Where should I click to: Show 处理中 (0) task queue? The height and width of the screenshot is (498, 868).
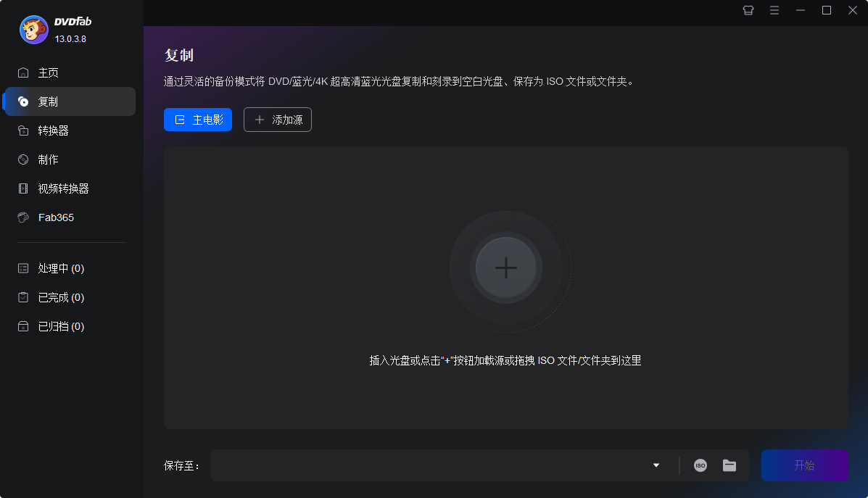coord(70,268)
